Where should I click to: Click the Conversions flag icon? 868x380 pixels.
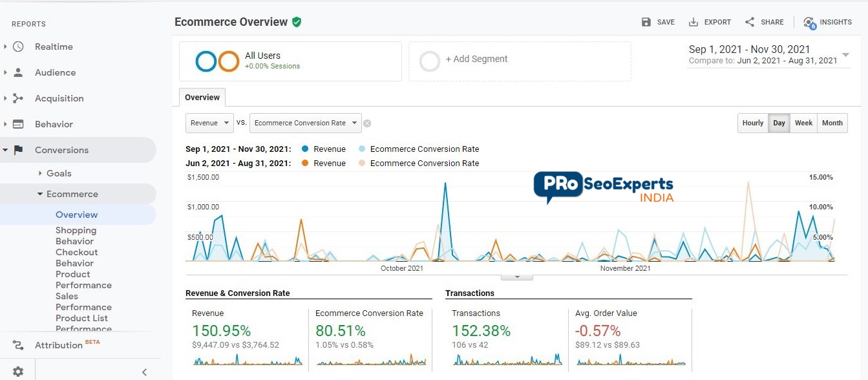[x=18, y=150]
